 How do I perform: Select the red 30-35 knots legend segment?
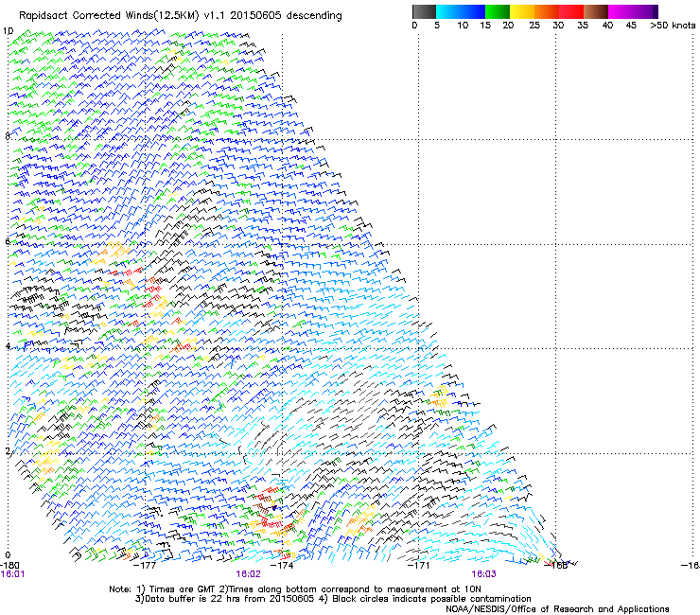point(571,11)
